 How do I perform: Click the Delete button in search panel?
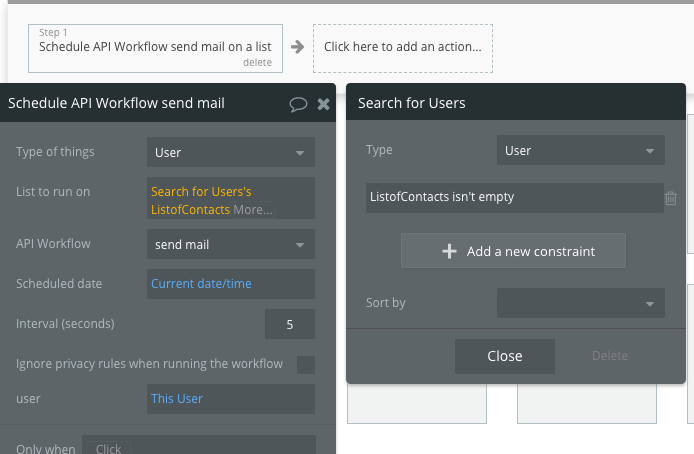coord(609,356)
